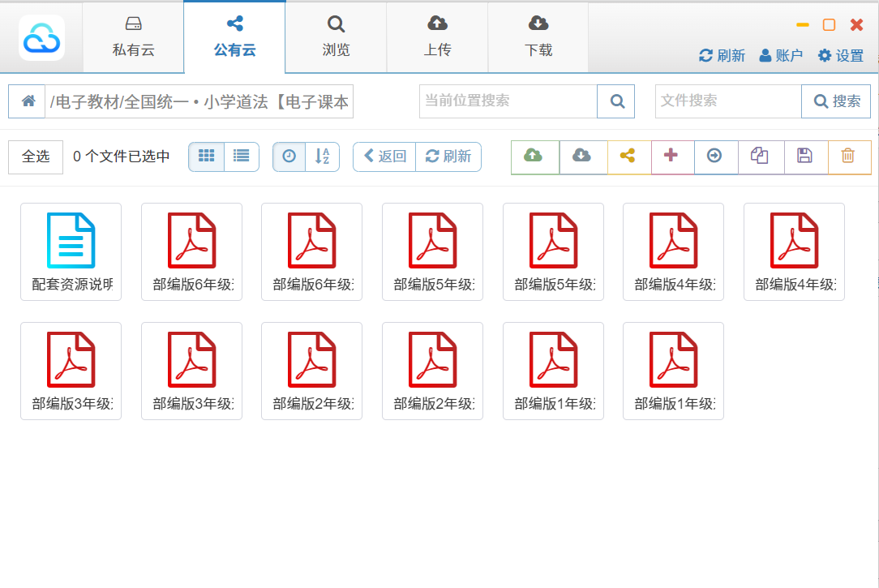The image size is (879, 588).
Task: Click the cloud download icon in the action toolbar
Action: [582, 157]
